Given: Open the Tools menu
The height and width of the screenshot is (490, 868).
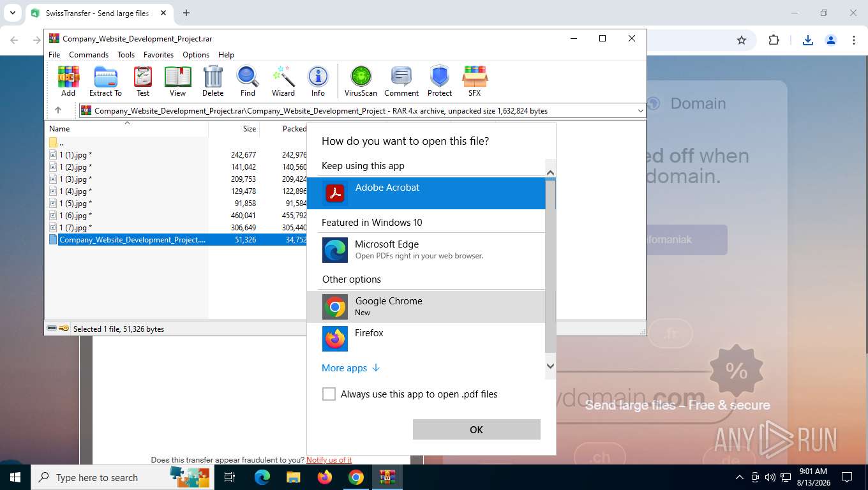Looking at the screenshot, I should click(126, 55).
